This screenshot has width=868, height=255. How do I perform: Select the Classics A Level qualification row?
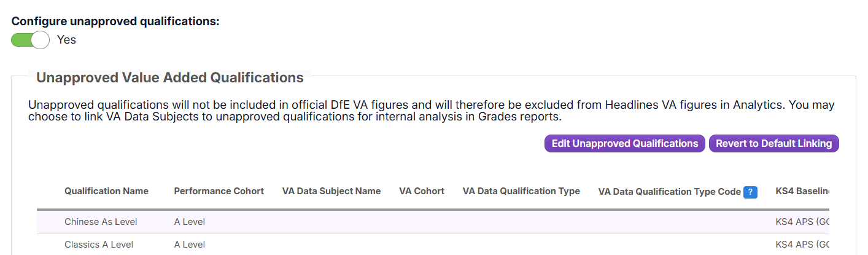coord(99,245)
